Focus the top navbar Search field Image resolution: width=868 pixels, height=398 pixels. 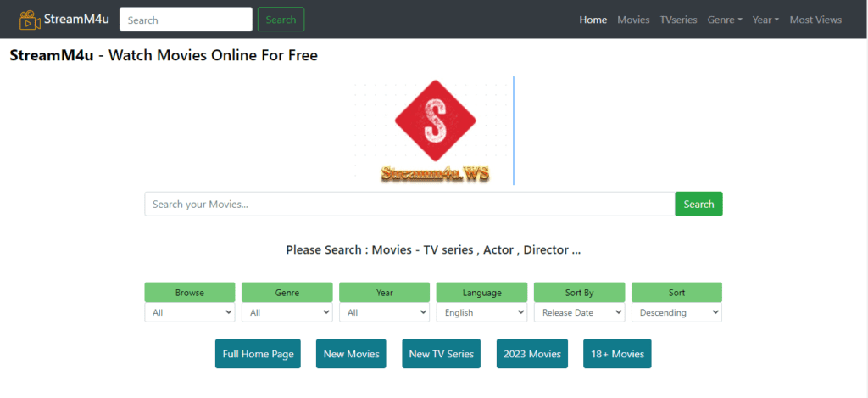(x=186, y=20)
